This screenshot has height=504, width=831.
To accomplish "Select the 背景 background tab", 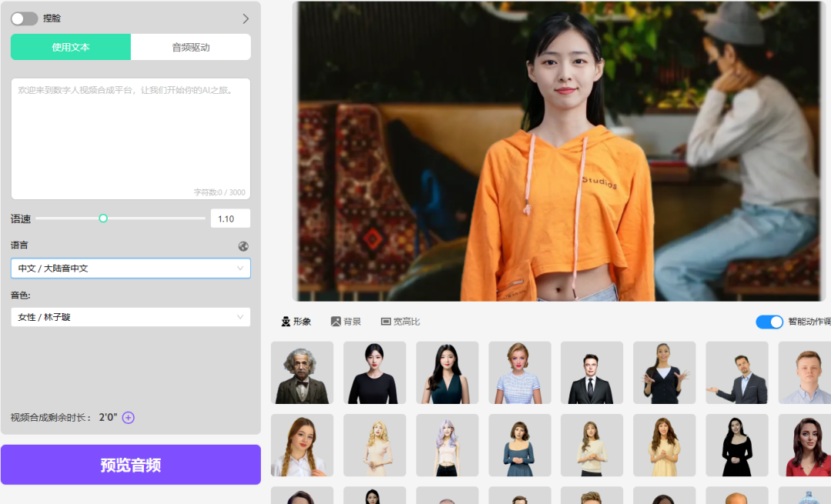I will (346, 322).
